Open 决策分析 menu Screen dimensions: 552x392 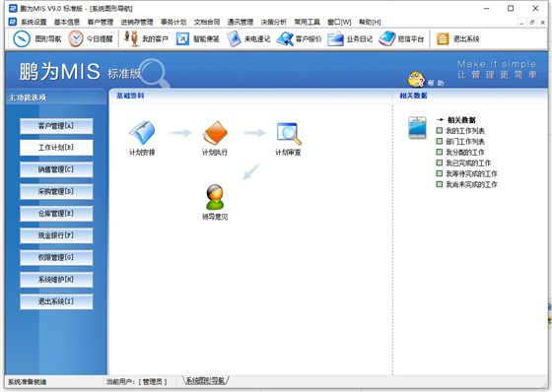pos(274,23)
